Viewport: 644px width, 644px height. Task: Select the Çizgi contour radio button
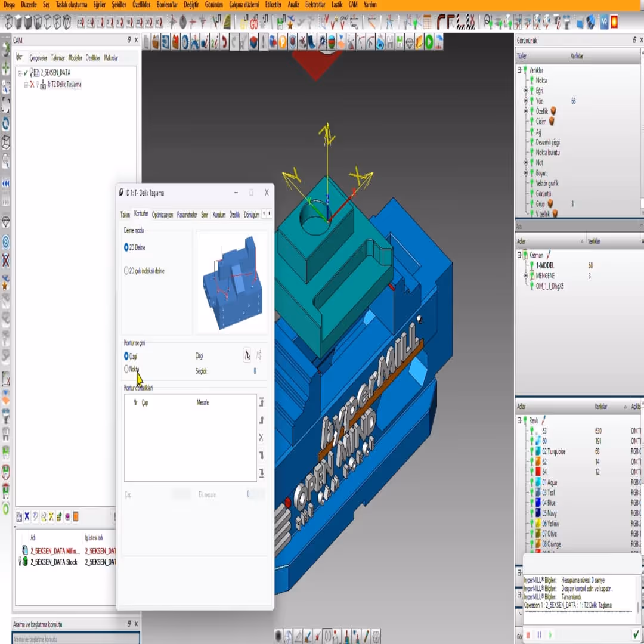(126, 356)
